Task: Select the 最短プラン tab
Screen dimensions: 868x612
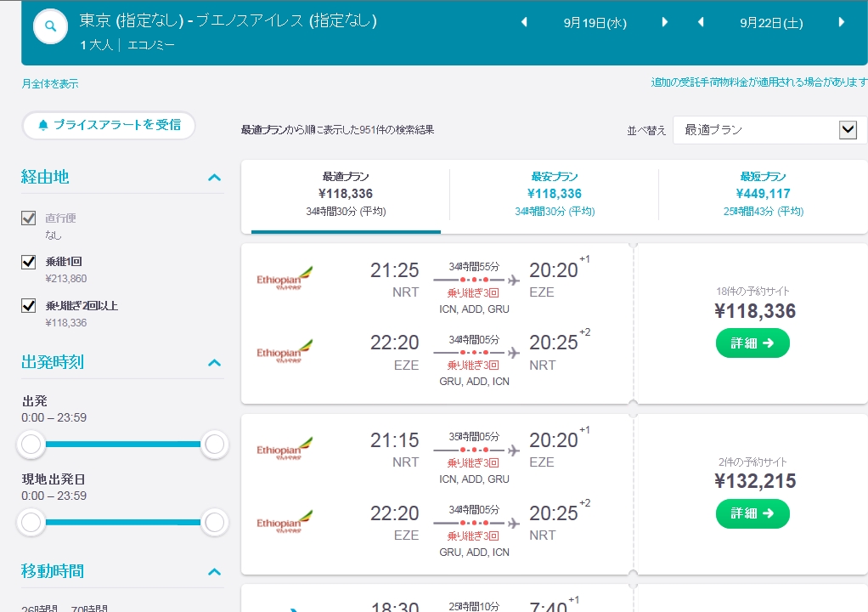Action: tap(763, 195)
